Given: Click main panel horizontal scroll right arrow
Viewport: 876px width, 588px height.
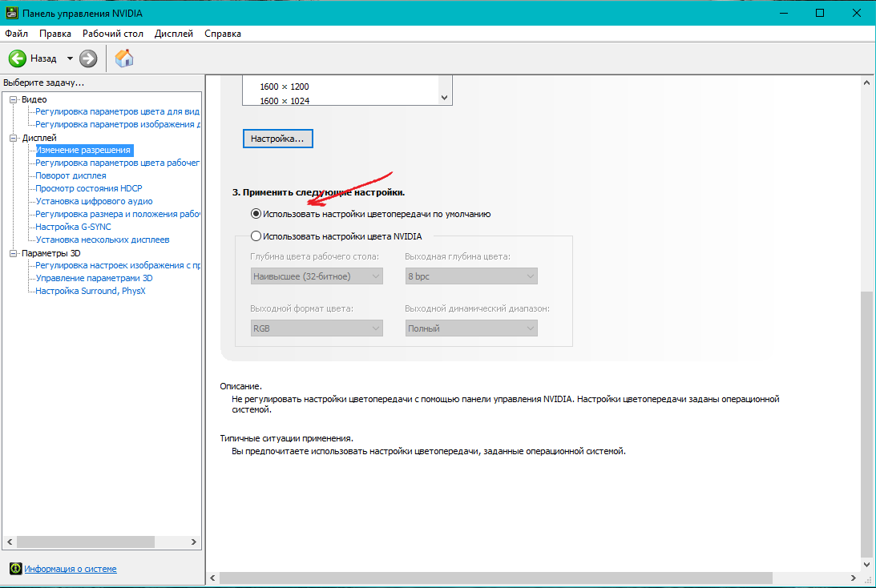Looking at the screenshot, I should pyautogui.click(x=853, y=578).
